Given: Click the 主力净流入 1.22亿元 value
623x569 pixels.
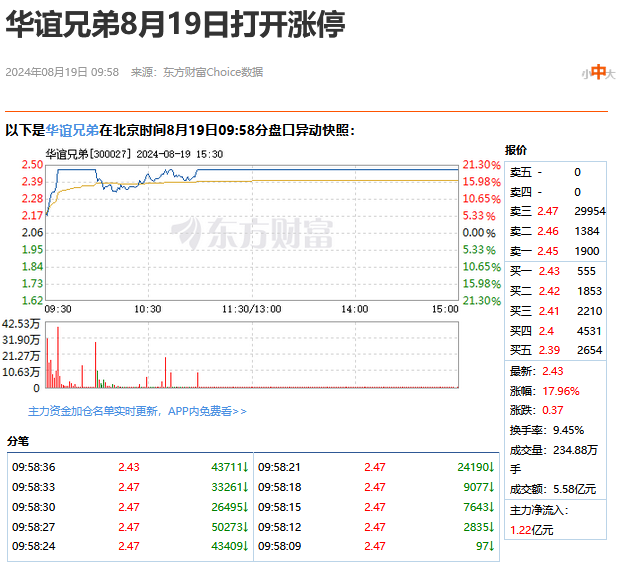Looking at the screenshot, I should (532, 530).
